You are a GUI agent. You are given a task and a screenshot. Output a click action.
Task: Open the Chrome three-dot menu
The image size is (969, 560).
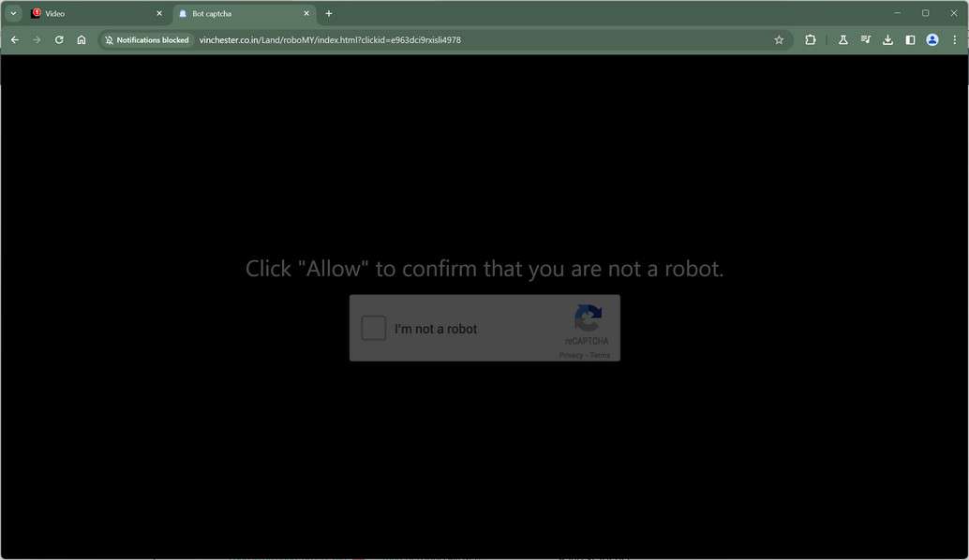[954, 39]
